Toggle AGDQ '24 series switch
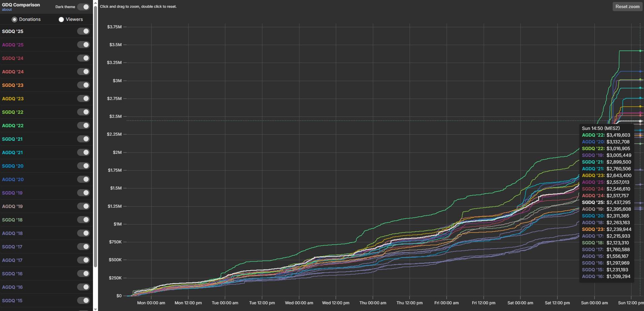The width and height of the screenshot is (644, 311). (x=83, y=72)
